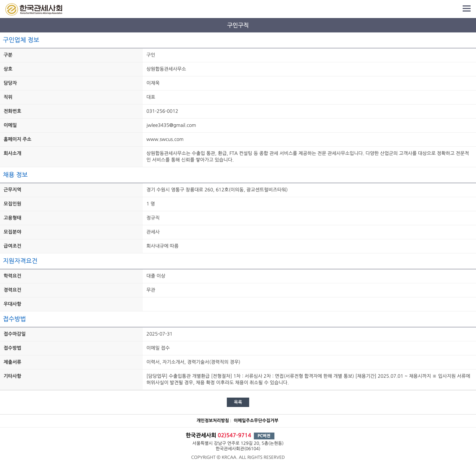Select the salary value 회사내규에 따름

[162, 246]
